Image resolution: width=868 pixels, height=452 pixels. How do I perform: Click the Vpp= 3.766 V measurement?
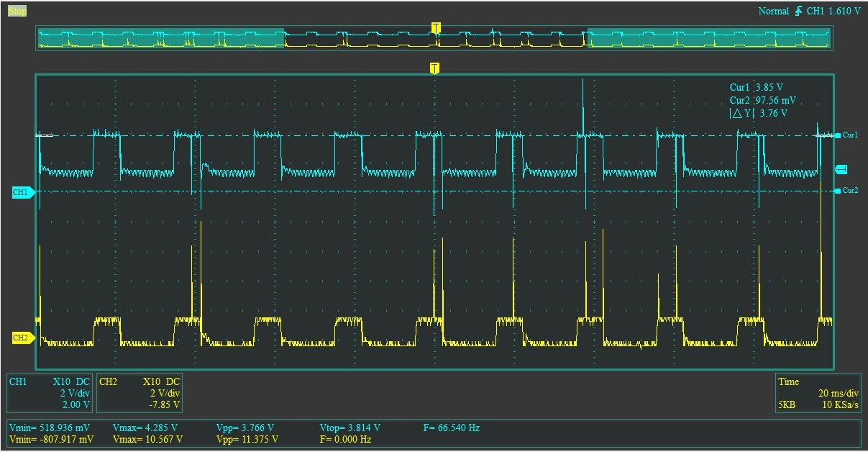246,428
